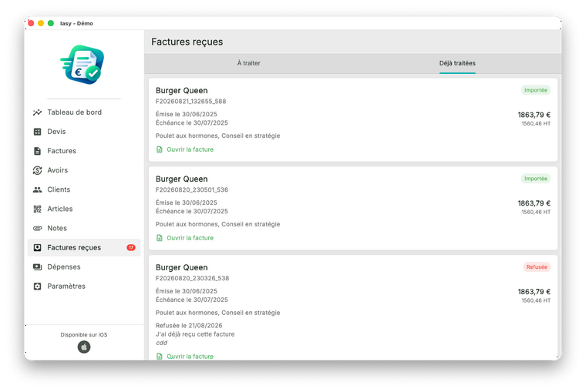Click the Devis grid icon
This screenshot has height=392, width=586.
tap(37, 132)
